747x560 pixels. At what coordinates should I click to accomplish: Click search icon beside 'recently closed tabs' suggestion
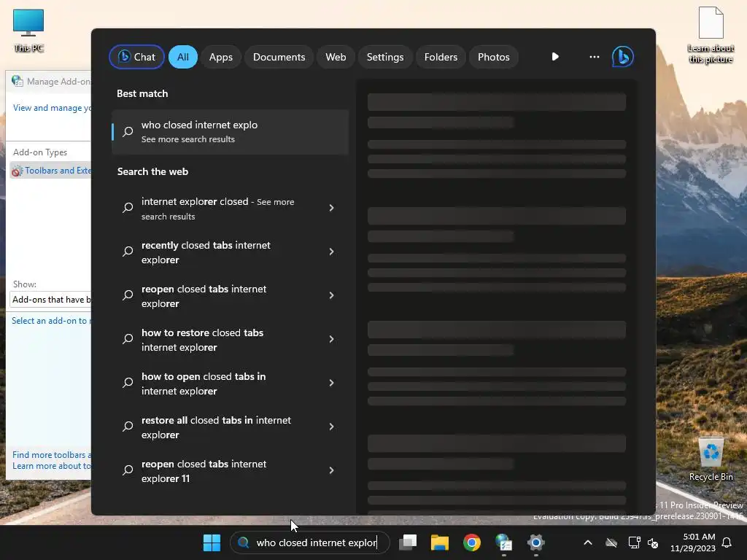[x=128, y=252]
